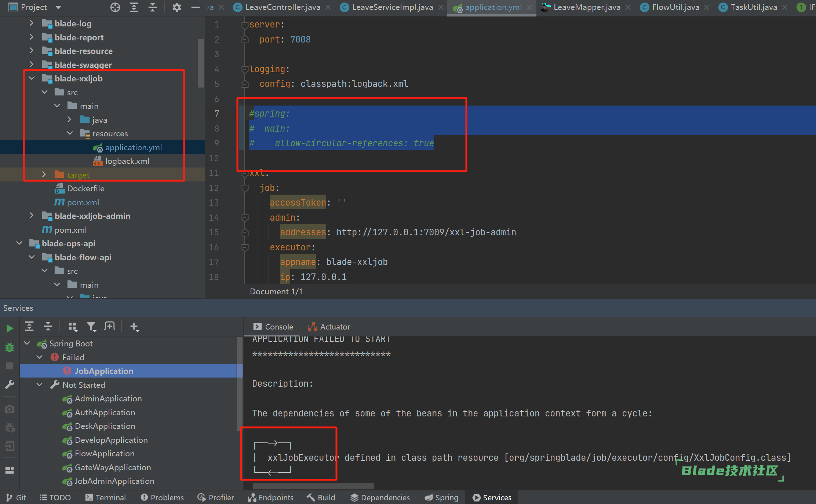Open the Profiler tool window
Screen dimensions: 816x504
point(216,497)
